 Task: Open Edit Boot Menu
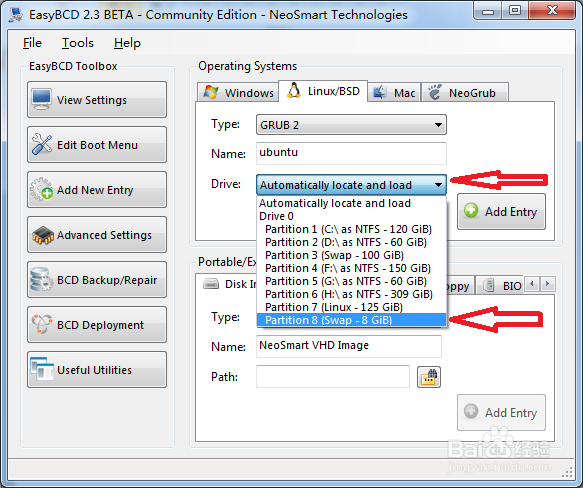[97, 145]
